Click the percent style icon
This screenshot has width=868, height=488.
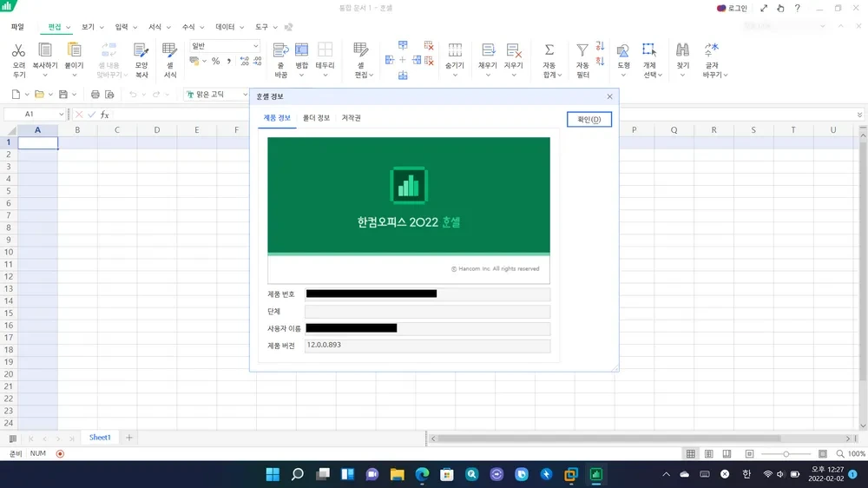tap(215, 61)
